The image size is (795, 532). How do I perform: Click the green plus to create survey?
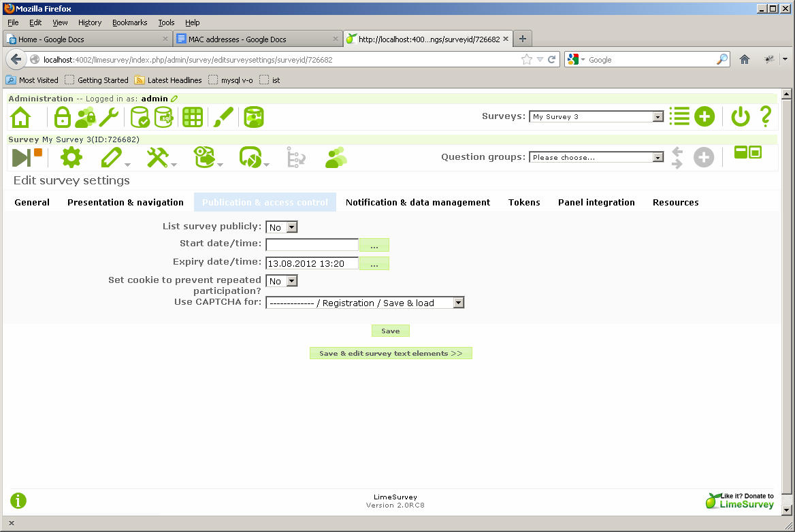pyautogui.click(x=704, y=116)
